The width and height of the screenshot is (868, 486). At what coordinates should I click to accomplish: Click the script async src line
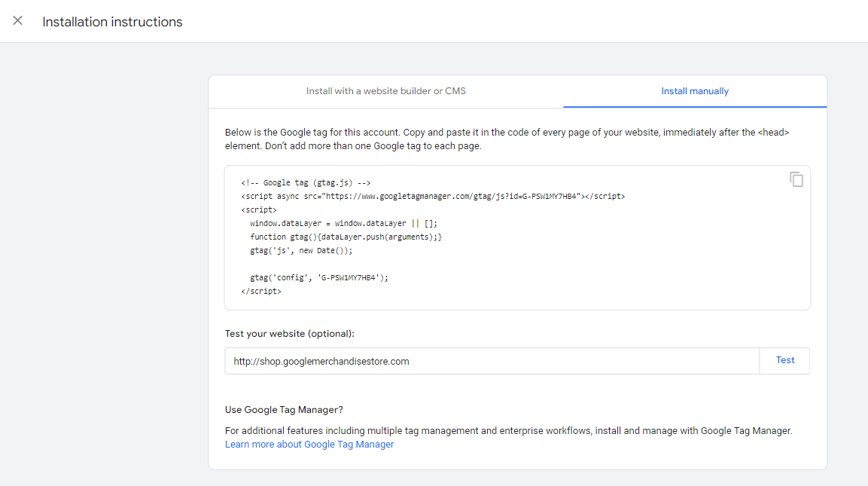[x=433, y=196]
